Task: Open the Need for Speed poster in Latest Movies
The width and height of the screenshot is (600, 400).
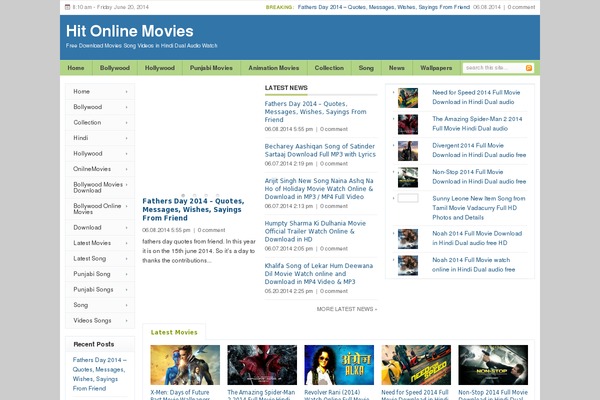Action: click(x=416, y=365)
